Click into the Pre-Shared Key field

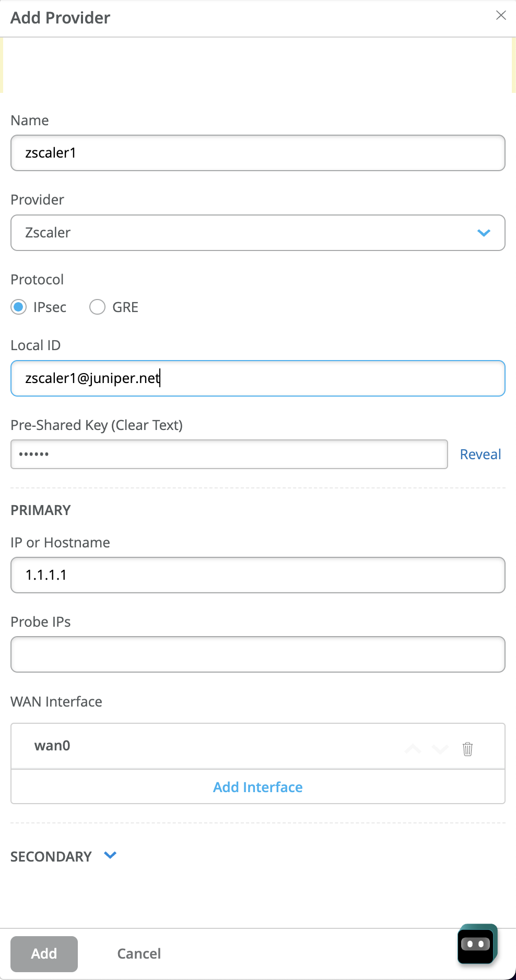(229, 455)
